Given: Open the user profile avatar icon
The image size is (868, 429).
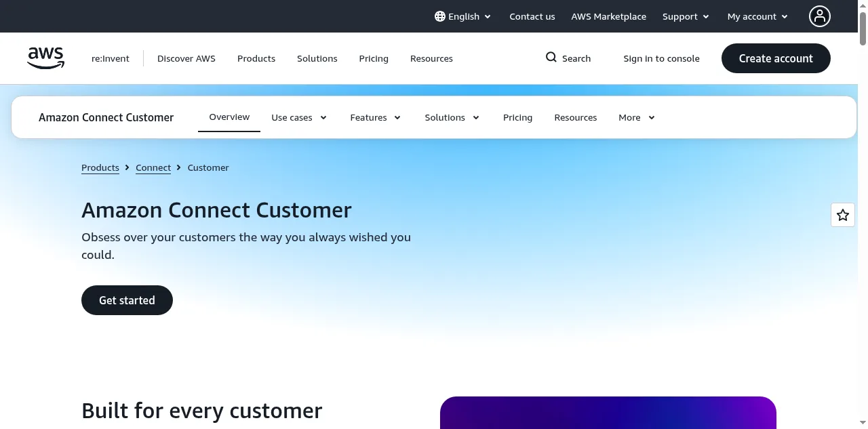Looking at the screenshot, I should 820,16.
